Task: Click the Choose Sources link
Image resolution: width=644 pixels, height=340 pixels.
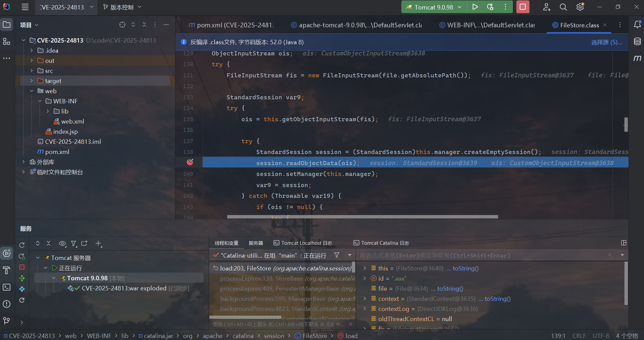Action: pyautogui.click(x=607, y=42)
